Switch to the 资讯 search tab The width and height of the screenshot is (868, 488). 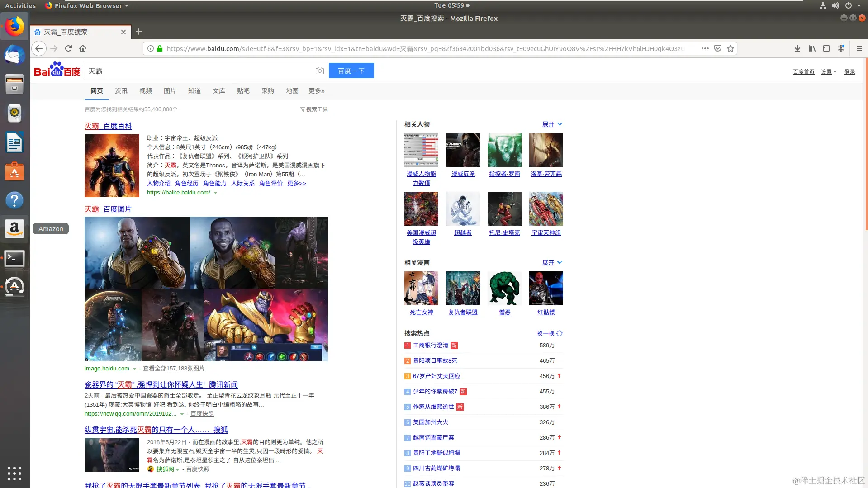click(x=121, y=91)
